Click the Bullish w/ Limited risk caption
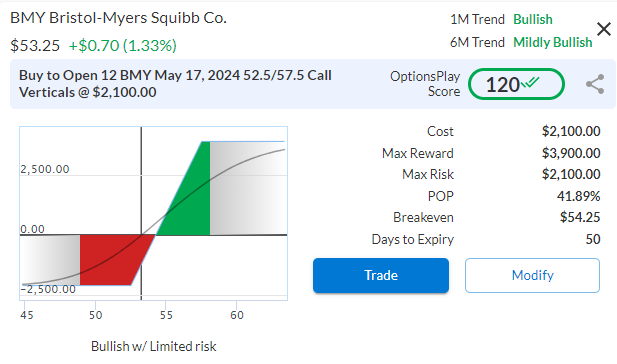This screenshot has width=617, height=364. (153, 346)
